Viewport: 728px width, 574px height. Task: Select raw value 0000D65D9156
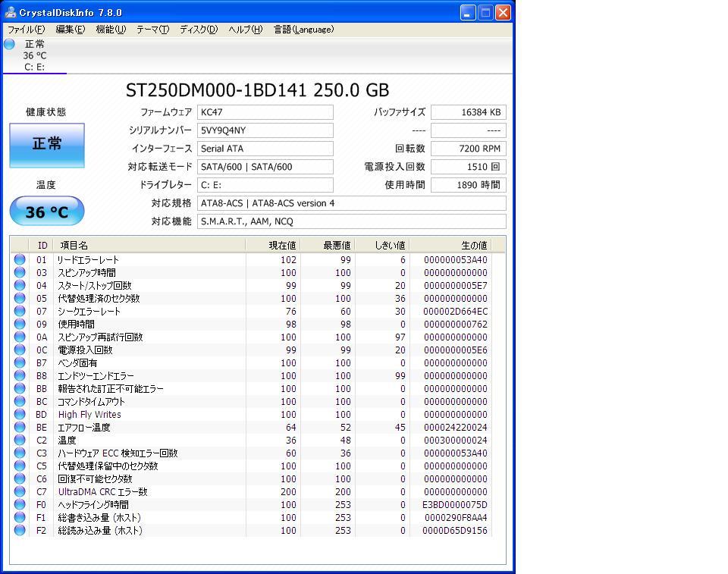click(455, 530)
